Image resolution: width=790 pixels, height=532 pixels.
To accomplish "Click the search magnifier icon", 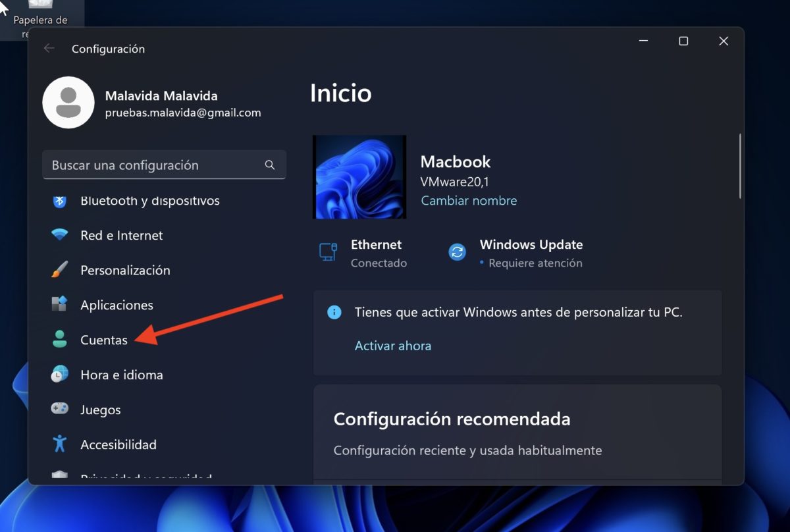I will click(270, 165).
